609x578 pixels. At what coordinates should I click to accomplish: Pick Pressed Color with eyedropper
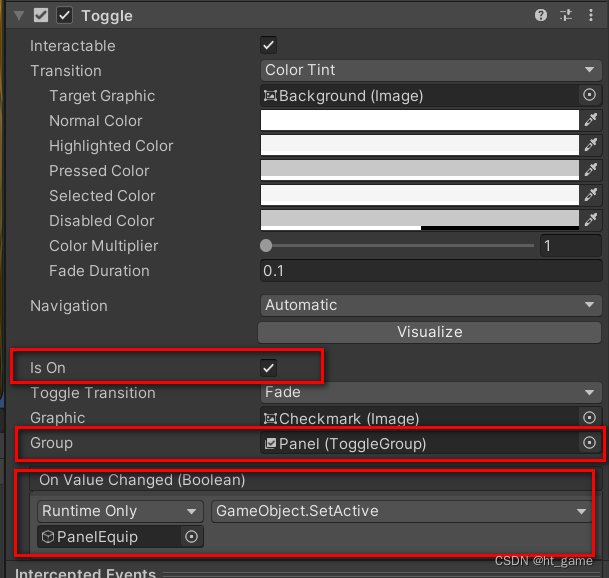click(x=591, y=170)
